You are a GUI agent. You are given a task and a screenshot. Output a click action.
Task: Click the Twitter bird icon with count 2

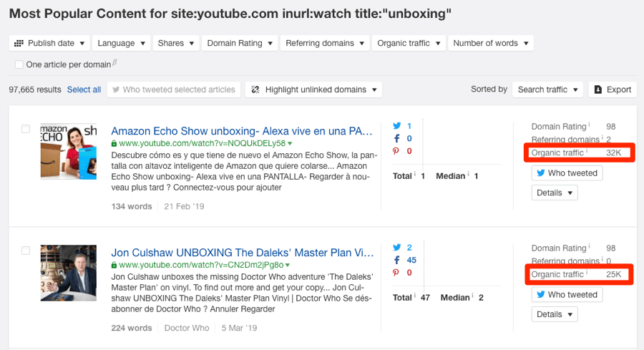[x=396, y=248]
